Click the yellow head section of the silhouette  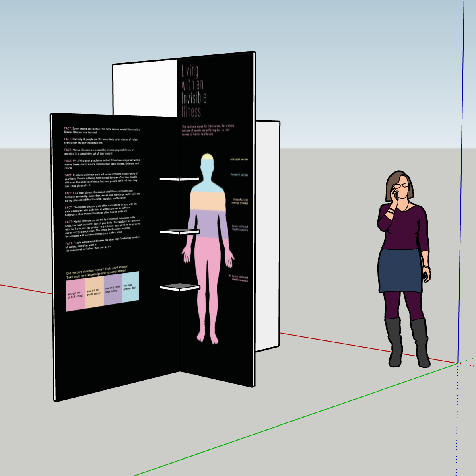coord(207,157)
